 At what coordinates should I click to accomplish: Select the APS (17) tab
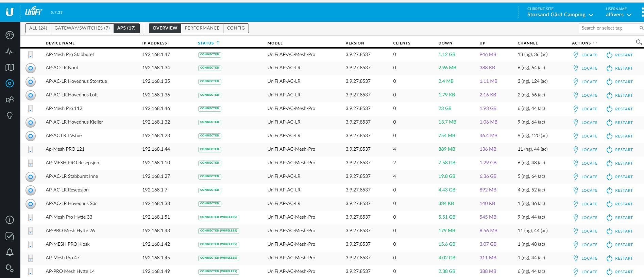(126, 28)
